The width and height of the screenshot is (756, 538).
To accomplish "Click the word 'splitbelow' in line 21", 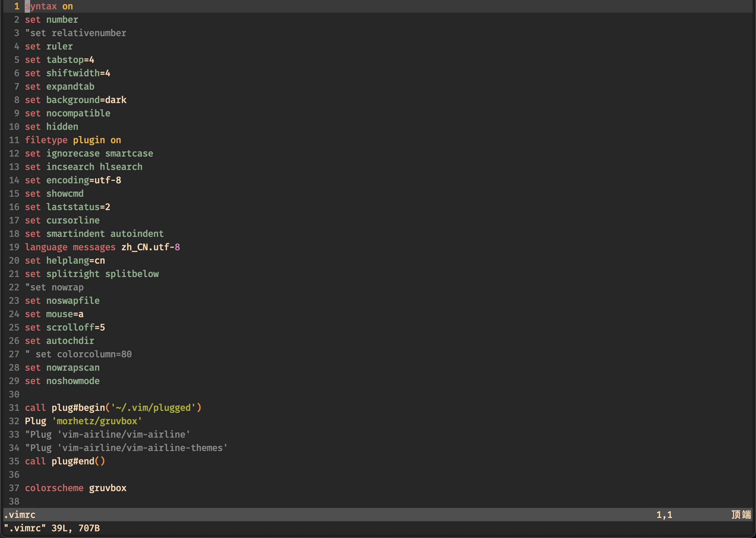I will click(132, 274).
